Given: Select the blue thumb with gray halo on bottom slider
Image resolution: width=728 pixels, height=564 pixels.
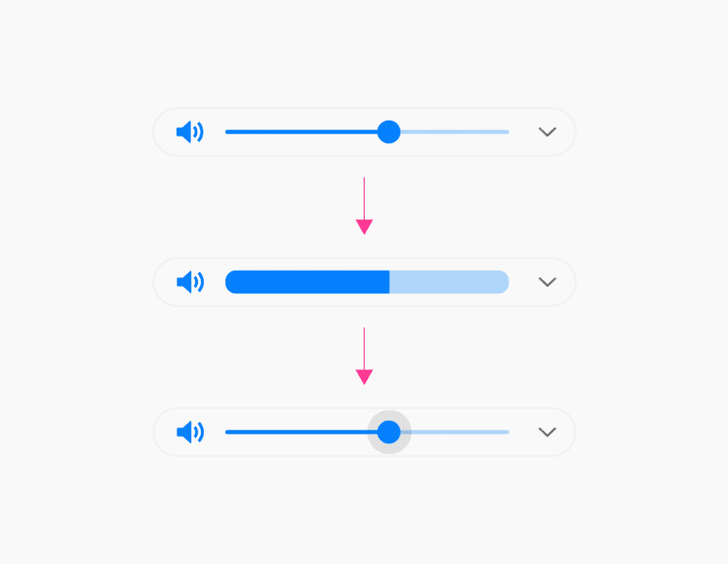Looking at the screenshot, I should [388, 432].
